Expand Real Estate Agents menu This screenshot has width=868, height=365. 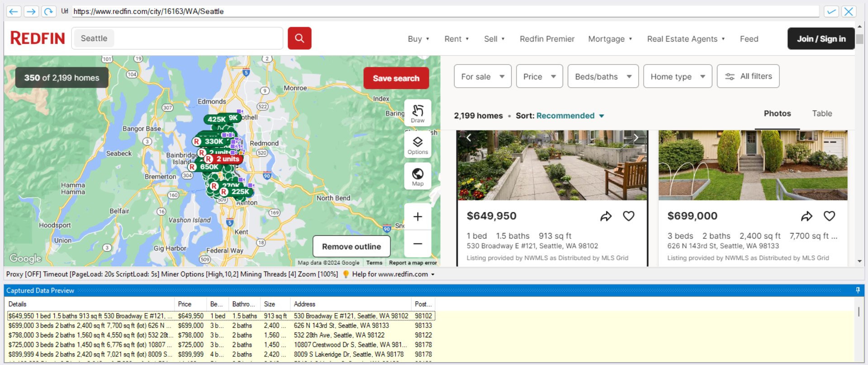[x=686, y=39]
